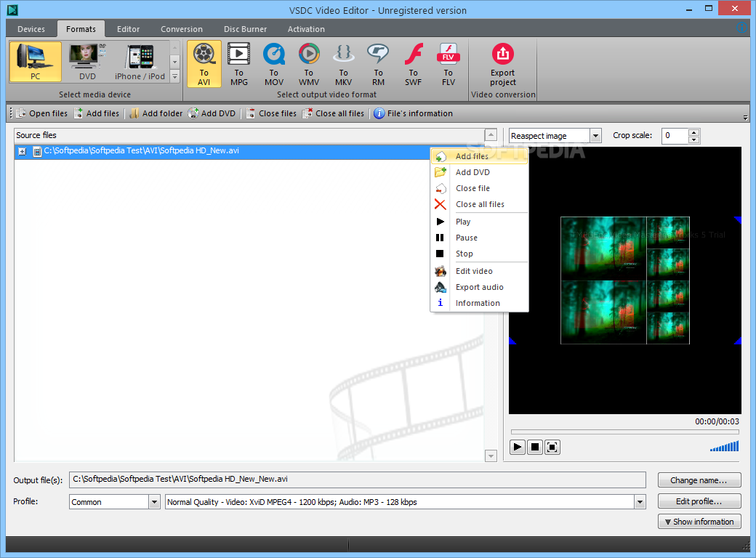Choose the To SWF output format
756x558 pixels.
coord(413,64)
